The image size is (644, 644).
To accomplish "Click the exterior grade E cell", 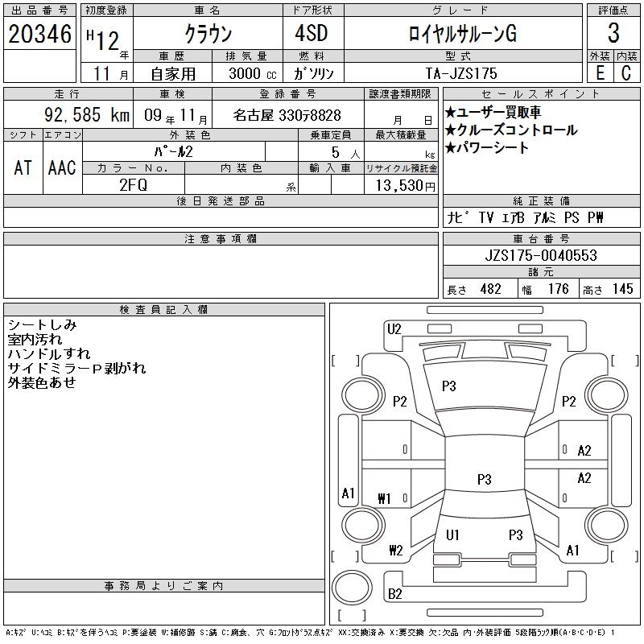I will coord(600,72).
